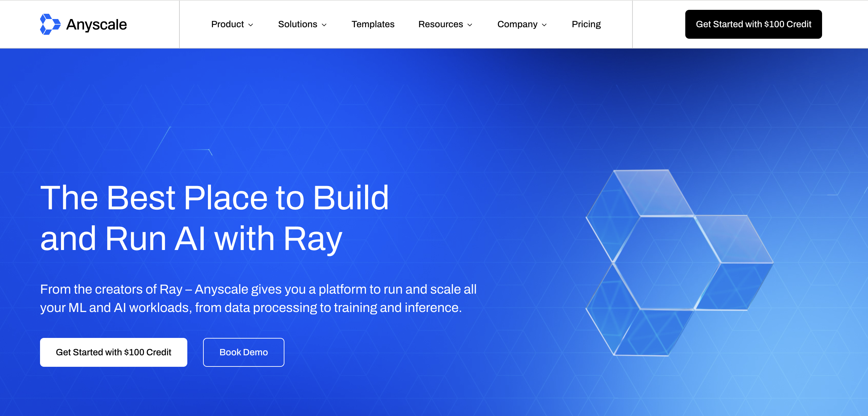Click the Anyscale wordmark text

tap(96, 25)
